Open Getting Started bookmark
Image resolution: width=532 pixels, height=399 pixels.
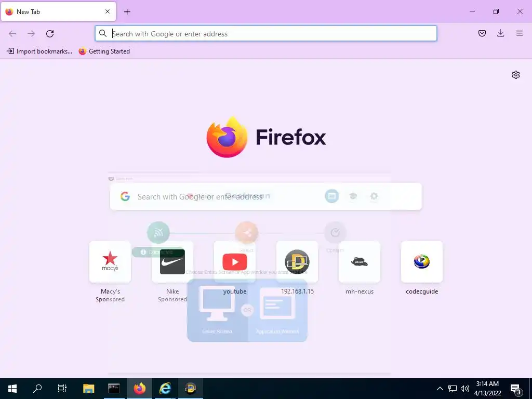click(104, 51)
